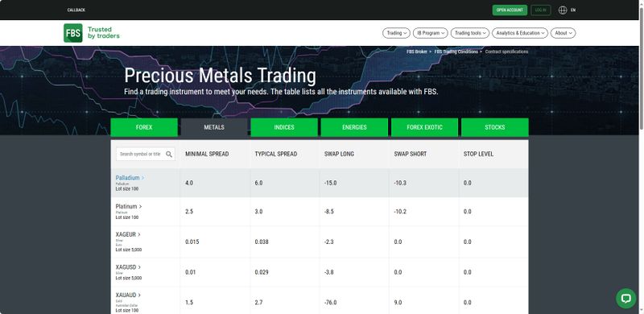Open the FBS Trading Conditions breadcrumb link
The height and width of the screenshot is (314, 644).
click(456, 52)
